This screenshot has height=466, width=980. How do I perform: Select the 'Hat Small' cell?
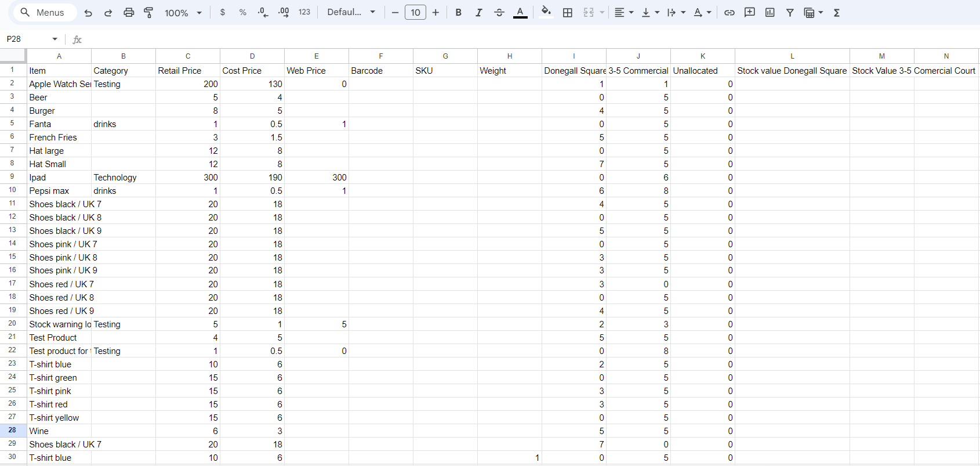tap(59, 164)
